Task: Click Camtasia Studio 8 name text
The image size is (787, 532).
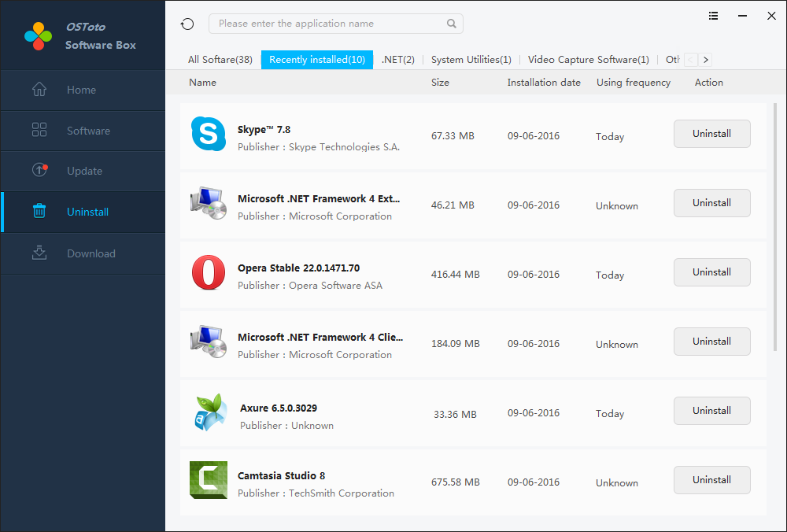Action: coord(281,476)
